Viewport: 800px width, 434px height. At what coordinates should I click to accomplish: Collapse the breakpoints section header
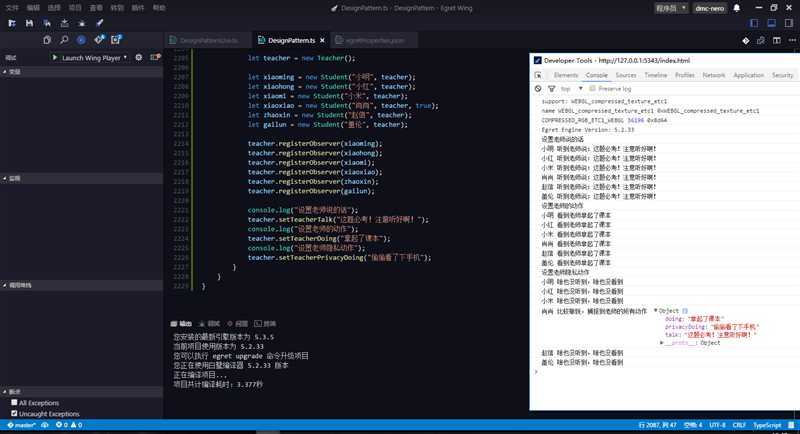(x=82, y=392)
